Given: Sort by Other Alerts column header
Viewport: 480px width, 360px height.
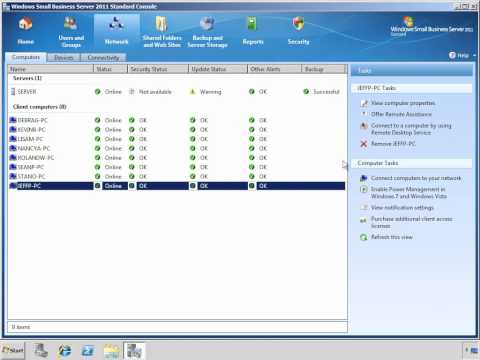Looking at the screenshot, I should (275, 69).
